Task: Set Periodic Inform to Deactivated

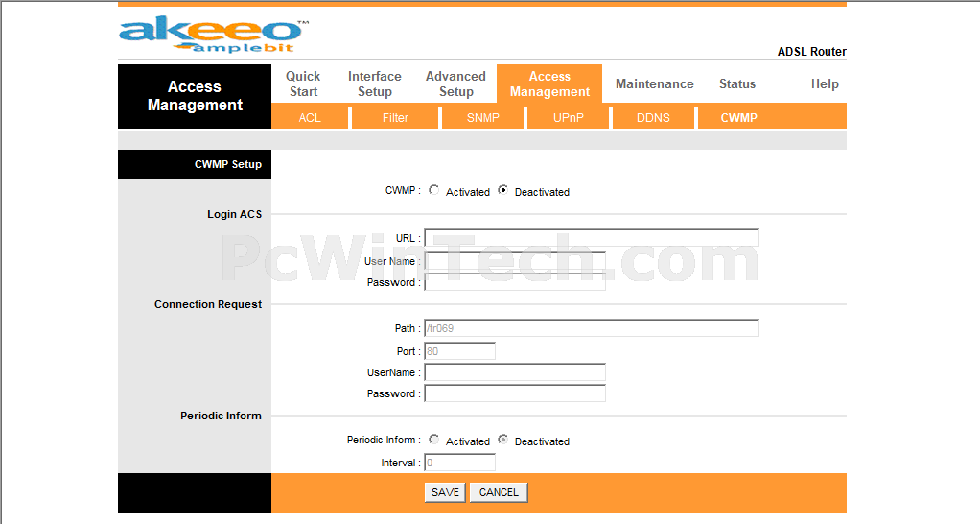Action: pos(502,440)
